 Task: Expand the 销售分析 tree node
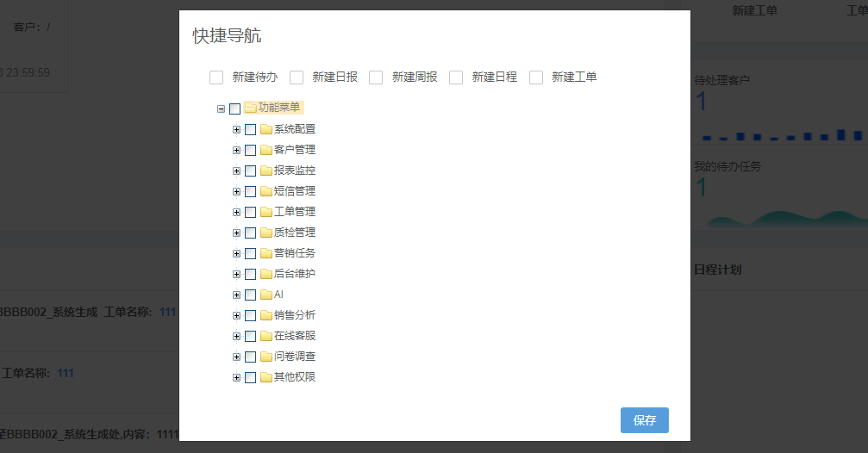(x=236, y=315)
